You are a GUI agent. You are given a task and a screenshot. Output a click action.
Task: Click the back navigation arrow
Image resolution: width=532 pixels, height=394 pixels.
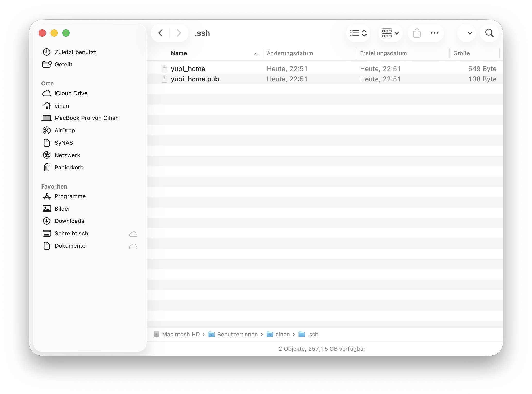click(161, 33)
